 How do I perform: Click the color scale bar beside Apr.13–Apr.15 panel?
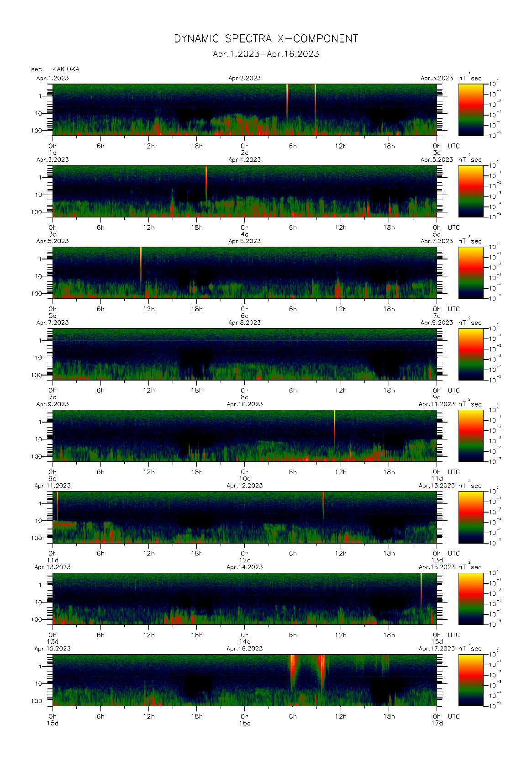click(x=471, y=598)
